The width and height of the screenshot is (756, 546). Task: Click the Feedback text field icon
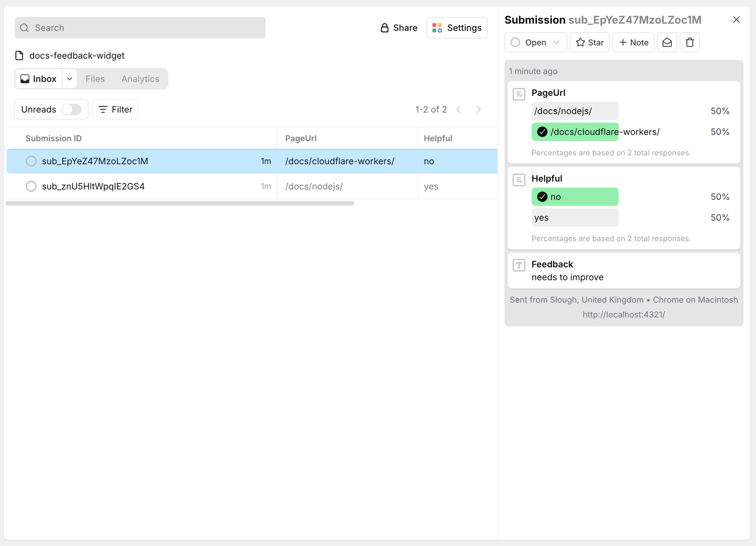(x=519, y=264)
